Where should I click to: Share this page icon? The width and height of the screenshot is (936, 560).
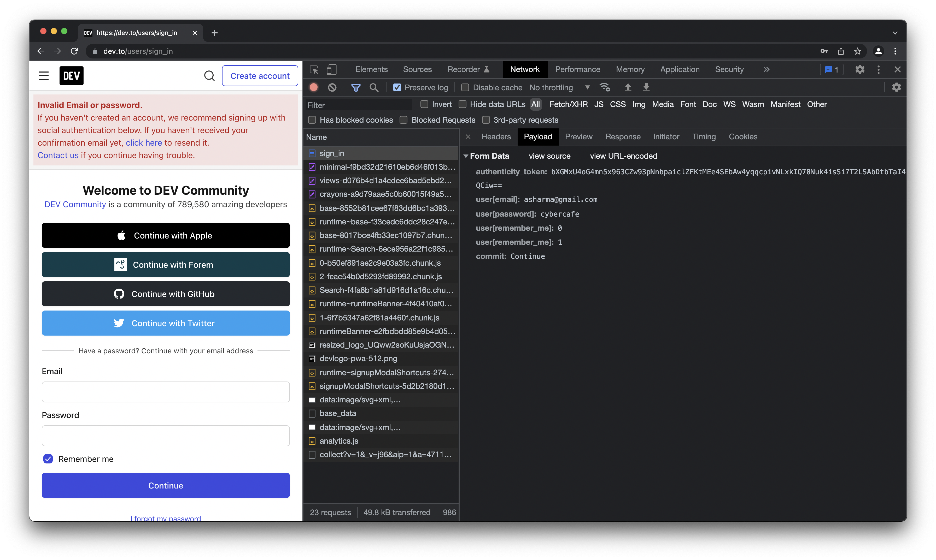coord(840,51)
